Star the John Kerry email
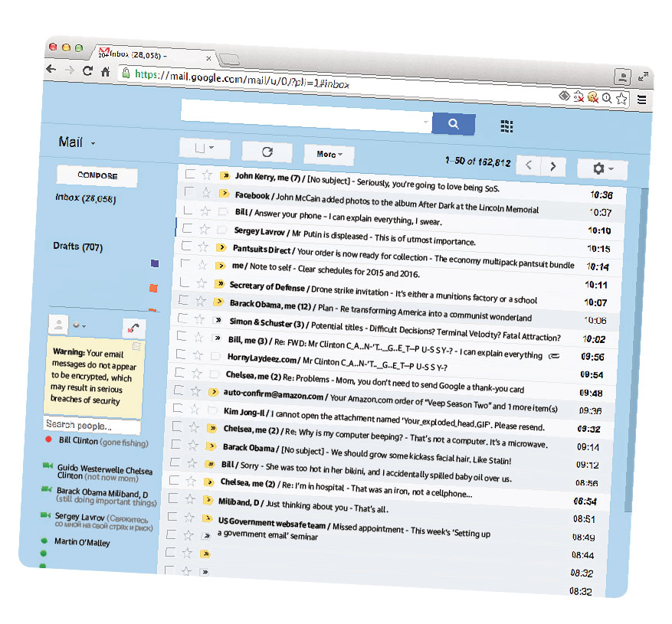The height and width of the screenshot is (624, 672). click(207, 175)
